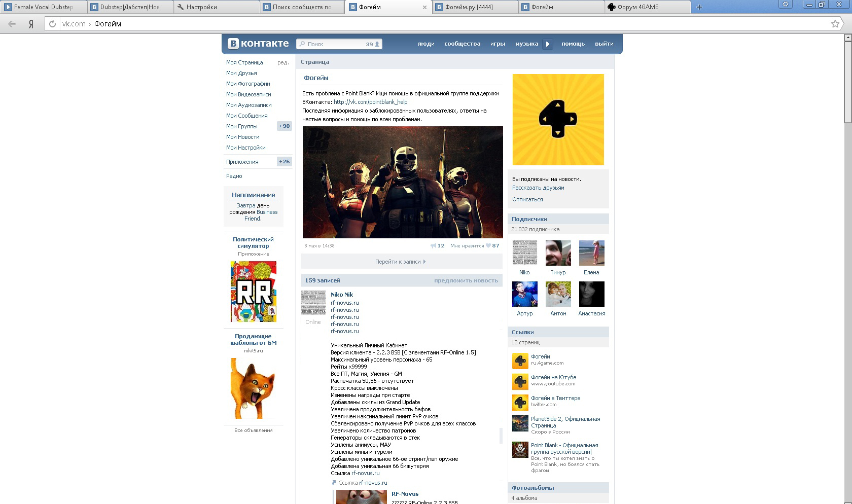Open the vk.com/pointblank_help link

tap(370, 102)
